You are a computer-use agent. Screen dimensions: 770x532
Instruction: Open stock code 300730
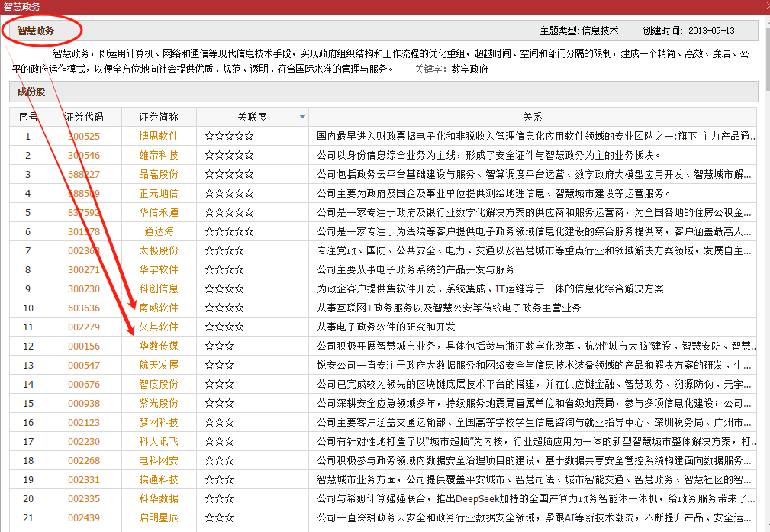pos(84,289)
